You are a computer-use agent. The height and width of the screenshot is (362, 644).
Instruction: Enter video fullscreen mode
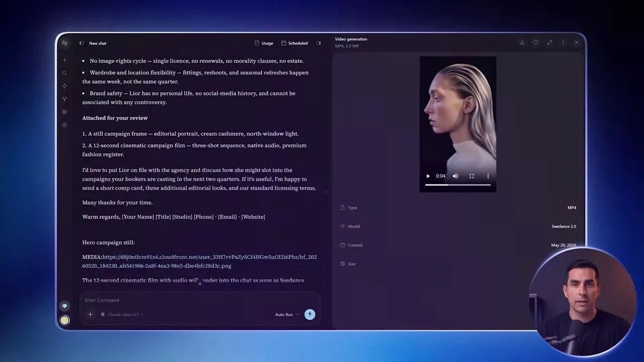(x=471, y=176)
